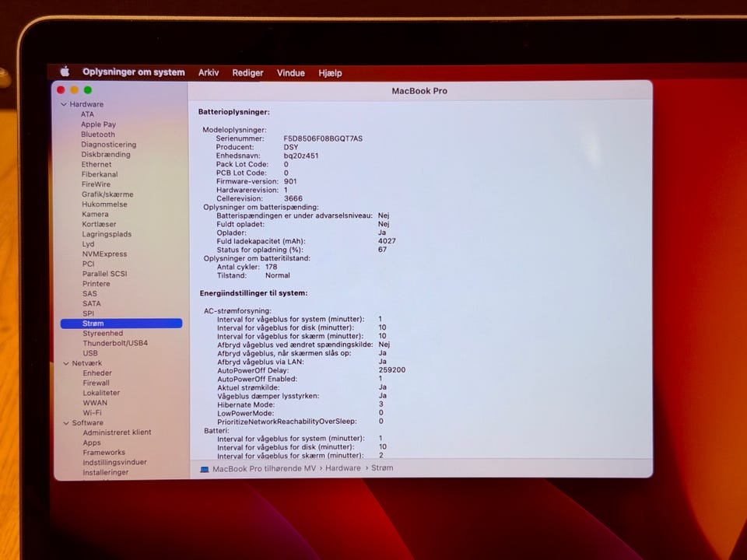Select Wi-Fi under Netværk
747x560 pixels.
(x=93, y=413)
